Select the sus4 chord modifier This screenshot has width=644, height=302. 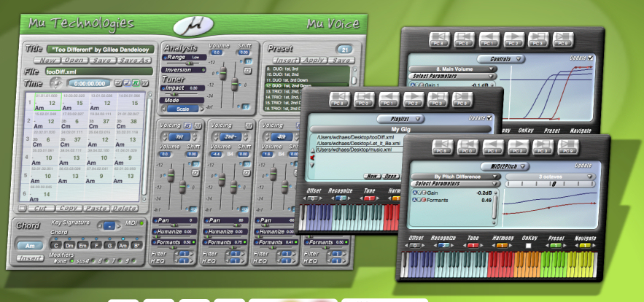(92, 260)
